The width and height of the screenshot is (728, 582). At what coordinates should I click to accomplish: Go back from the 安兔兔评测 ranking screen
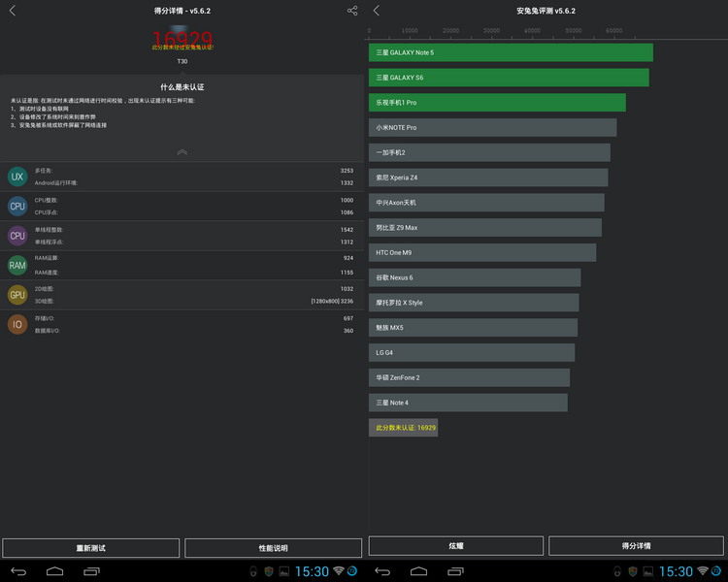(377, 11)
